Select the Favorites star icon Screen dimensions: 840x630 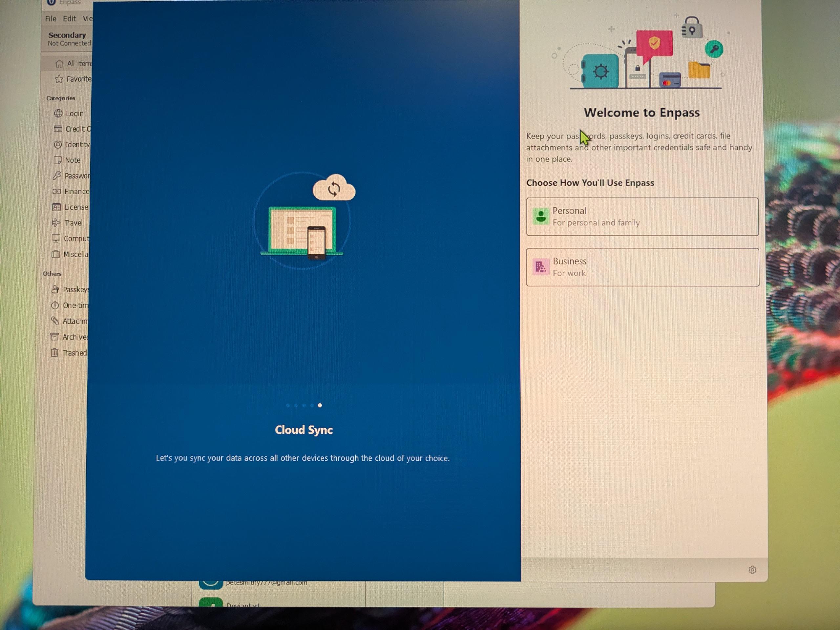point(59,79)
